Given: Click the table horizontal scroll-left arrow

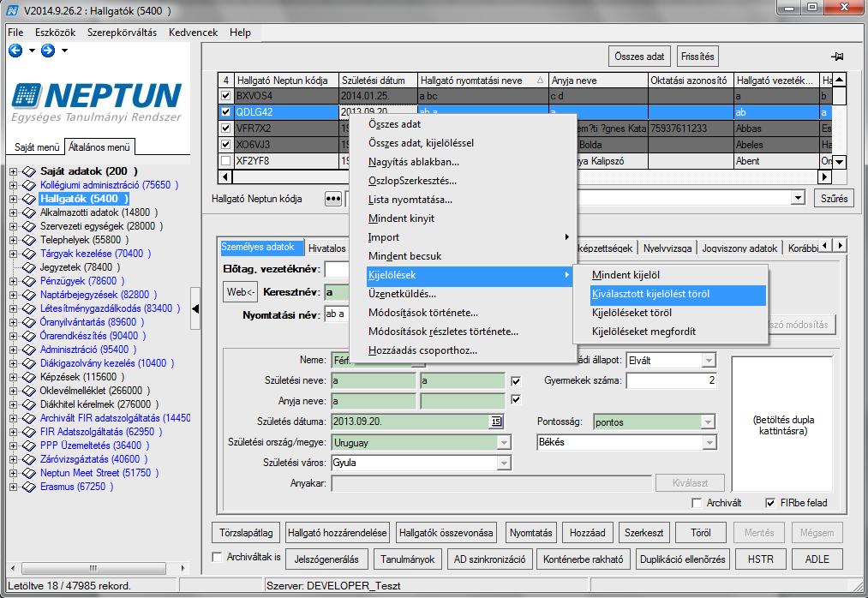Looking at the screenshot, I should point(224,177).
